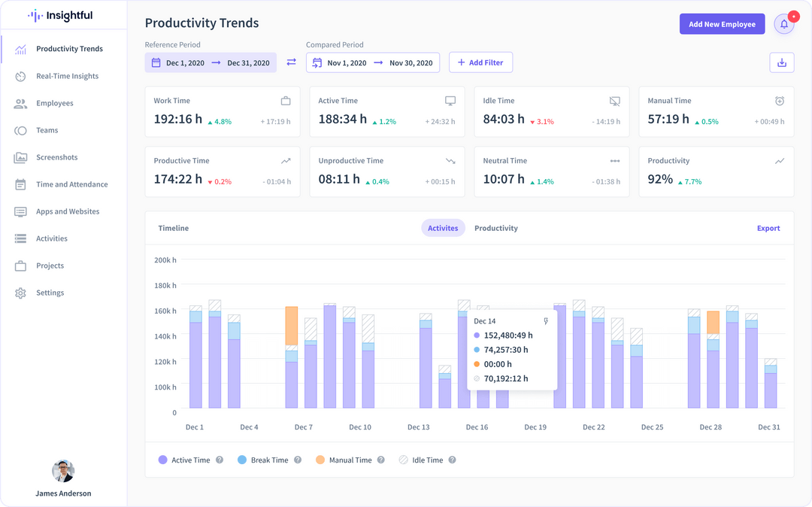Click the help icon next to Idle Time
Viewport: 812px width, 507px height.
tap(452, 460)
